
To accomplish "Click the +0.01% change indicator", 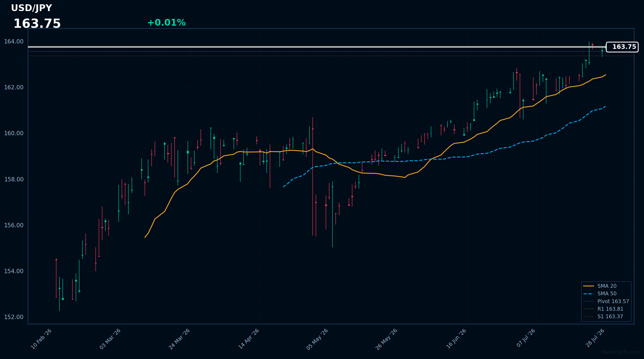I will pyautogui.click(x=166, y=23).
